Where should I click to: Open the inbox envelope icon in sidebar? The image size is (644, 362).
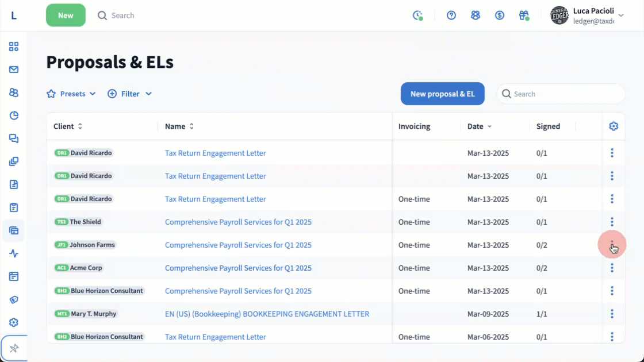14,70
